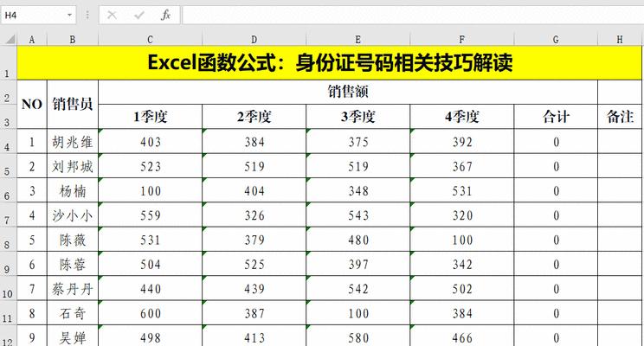
Task: Select column H header
Action: [x=620, y=40]
